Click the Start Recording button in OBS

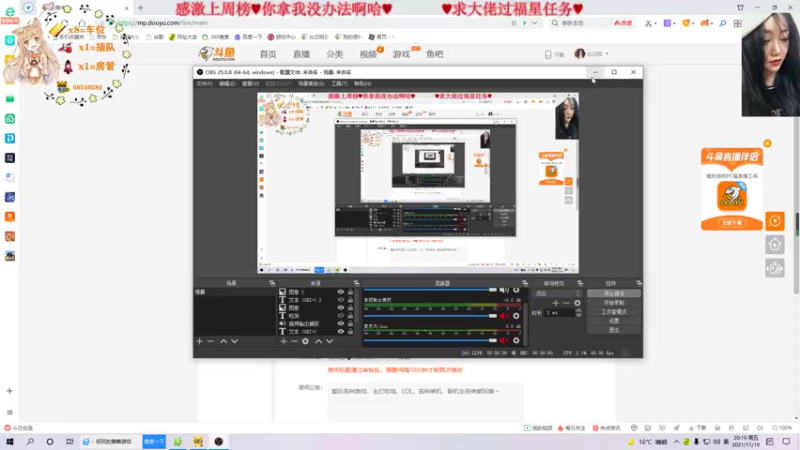coord(614,303)
